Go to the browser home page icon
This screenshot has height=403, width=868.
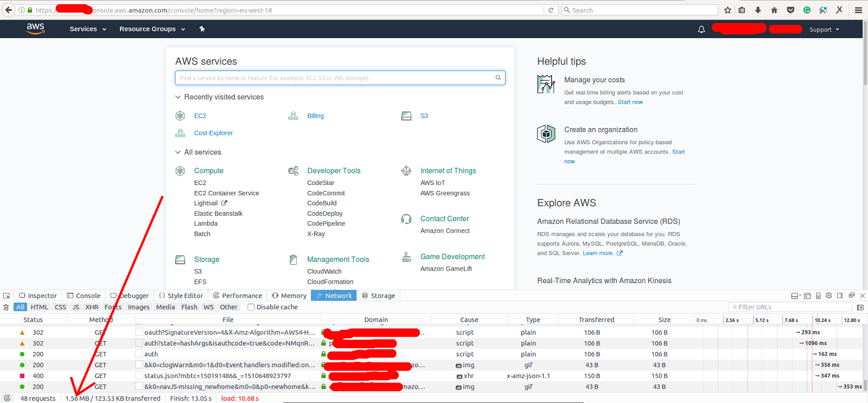pos(774,10)
